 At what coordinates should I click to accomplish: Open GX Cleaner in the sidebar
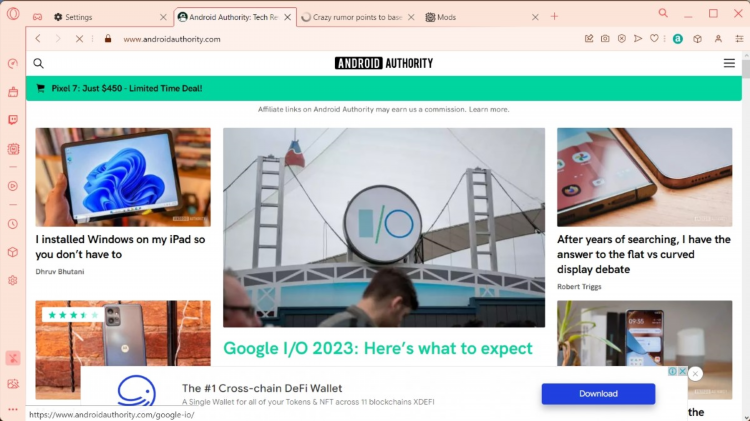(13, 92)
